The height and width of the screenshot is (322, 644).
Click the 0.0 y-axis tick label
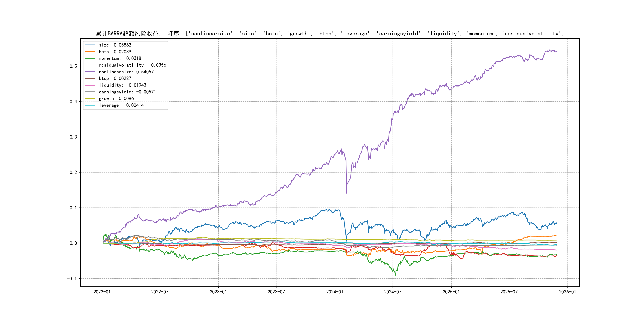pyautogui.click(x=73, y=243)
